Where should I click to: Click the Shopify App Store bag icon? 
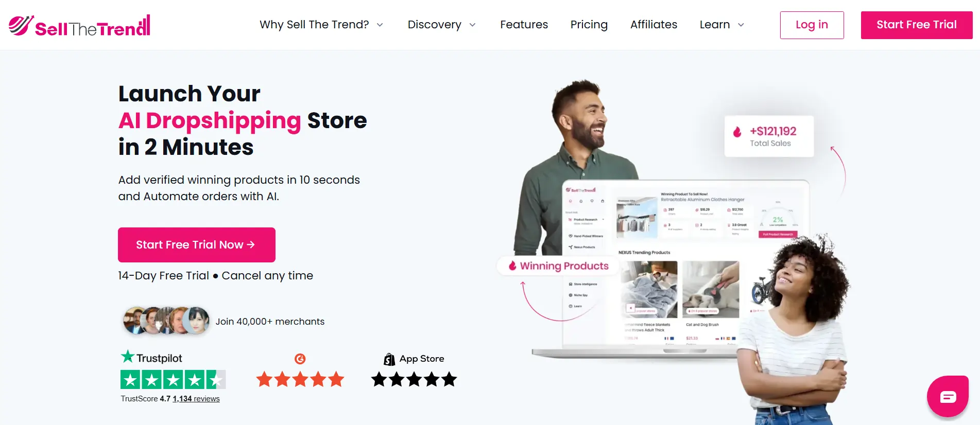point(389,359)
